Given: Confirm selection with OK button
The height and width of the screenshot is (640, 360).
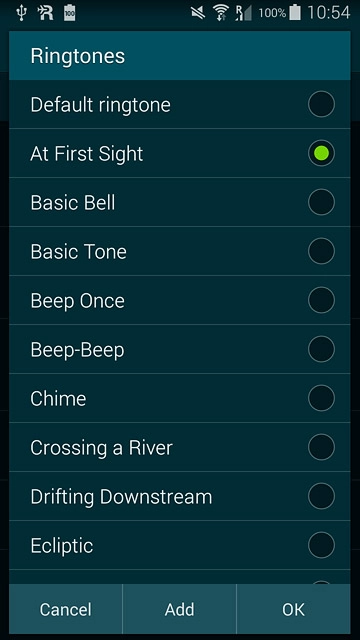Looking at the screenshot, I should (293, 609).
